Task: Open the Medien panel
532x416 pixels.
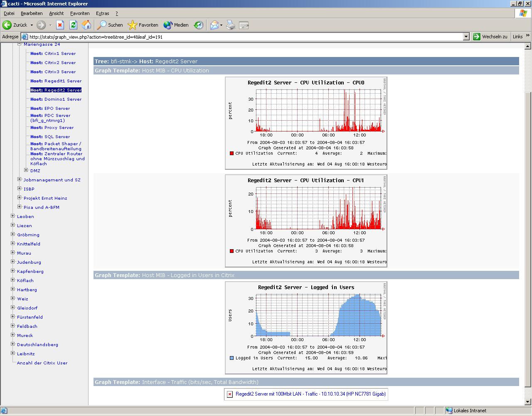Action: tap(176, 25)
